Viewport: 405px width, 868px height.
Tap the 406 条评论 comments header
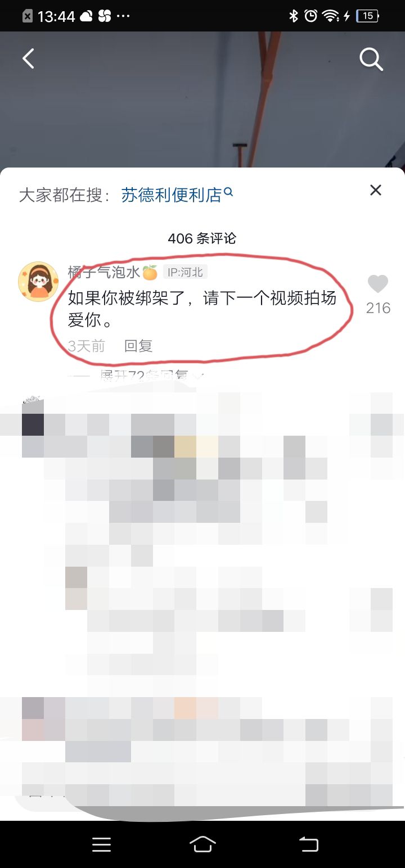click(x=202, y=238)
